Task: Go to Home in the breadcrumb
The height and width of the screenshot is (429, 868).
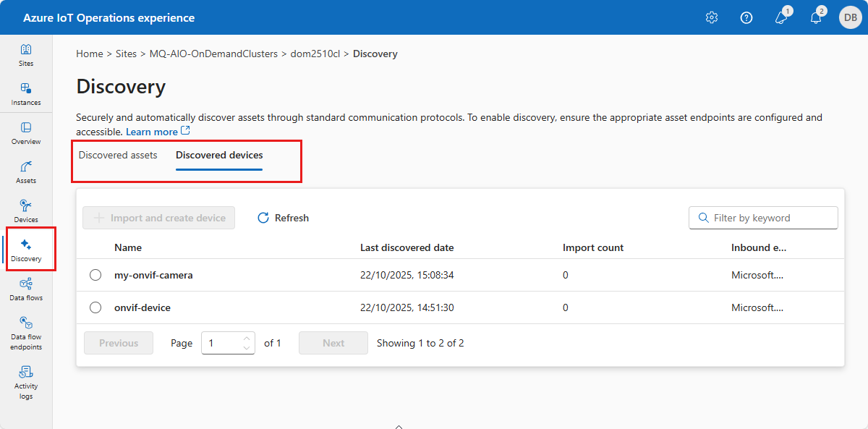Action: pyautogui.click(x=90, y=54)
